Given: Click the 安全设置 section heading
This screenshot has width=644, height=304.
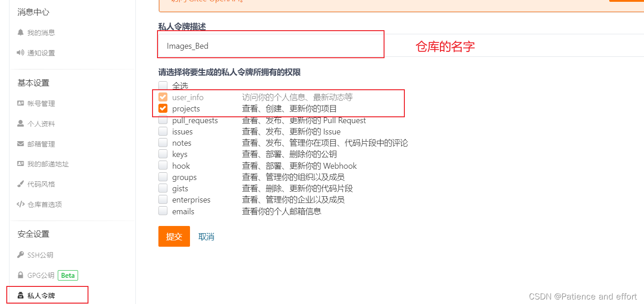Looking at the screenshot, I should [x=33, y=234].
